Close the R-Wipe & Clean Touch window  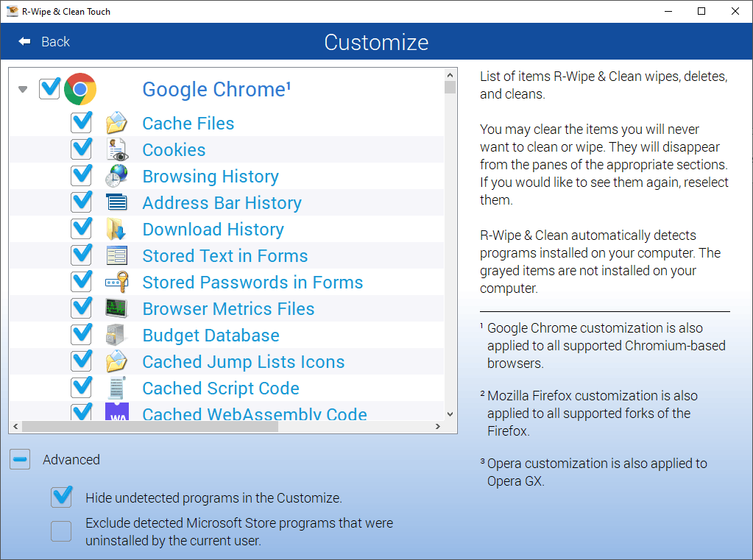(x=735, y=11)
